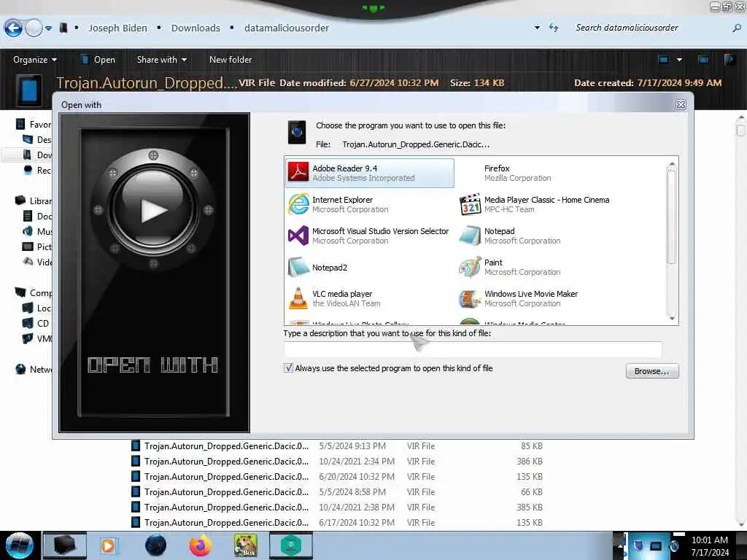Click the Forward navigation button
This screenshot has width=747, height=560.
(34, 28)
